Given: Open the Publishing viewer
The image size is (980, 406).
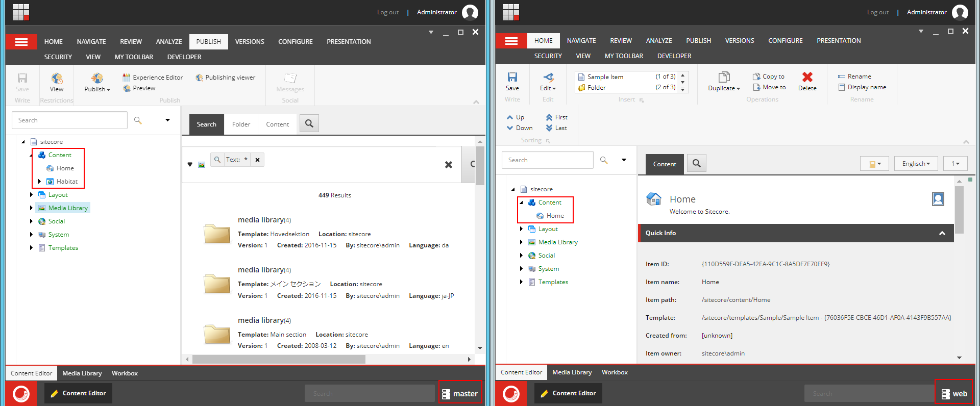Looking at the screenshot, I should pos(225,78).
